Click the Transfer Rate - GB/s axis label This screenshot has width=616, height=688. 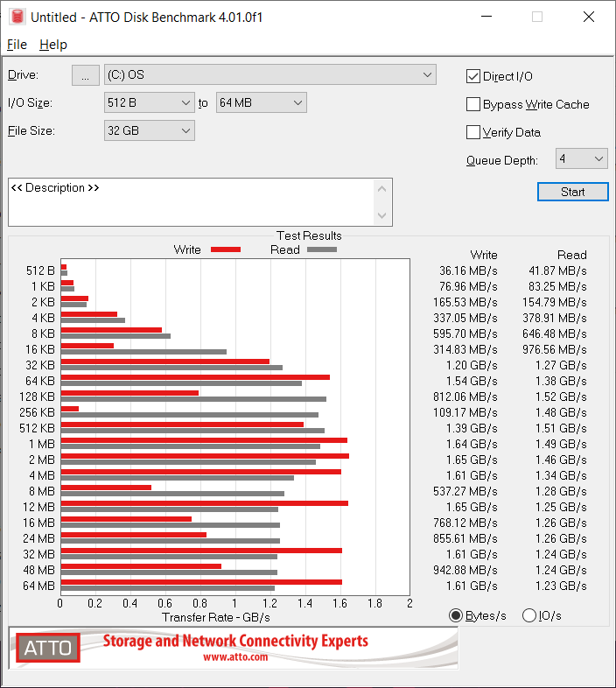pyautogui.click(x=216, y=617)
